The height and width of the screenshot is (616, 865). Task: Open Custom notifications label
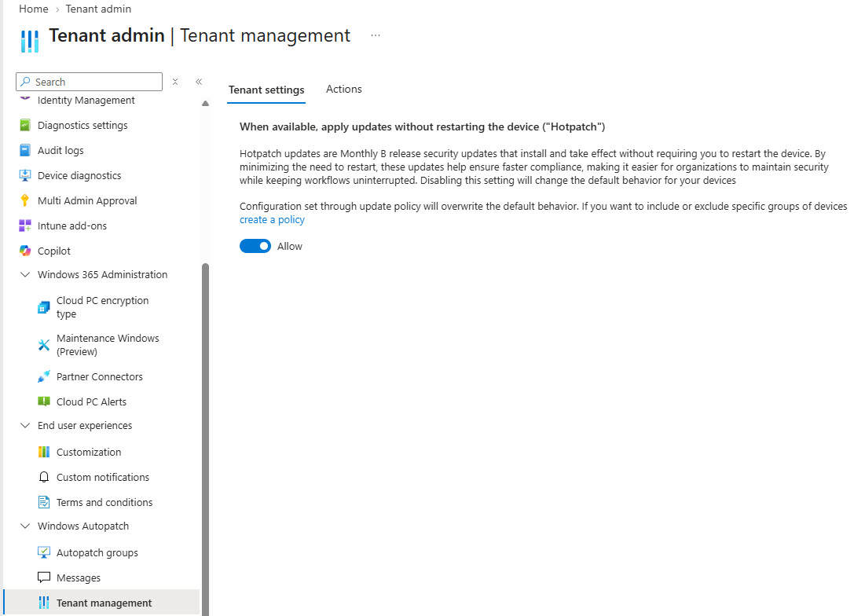pyautogui.click(x=103, y=477)
